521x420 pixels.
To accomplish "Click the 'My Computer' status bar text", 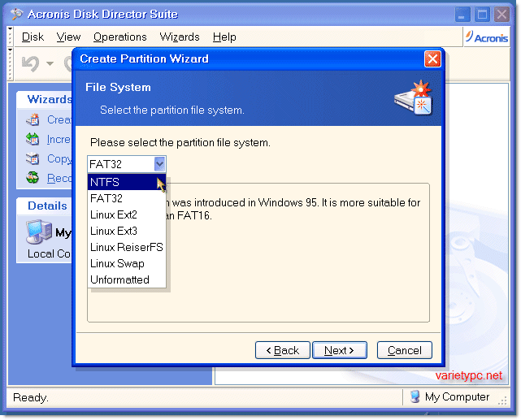I will coord(457,396).
